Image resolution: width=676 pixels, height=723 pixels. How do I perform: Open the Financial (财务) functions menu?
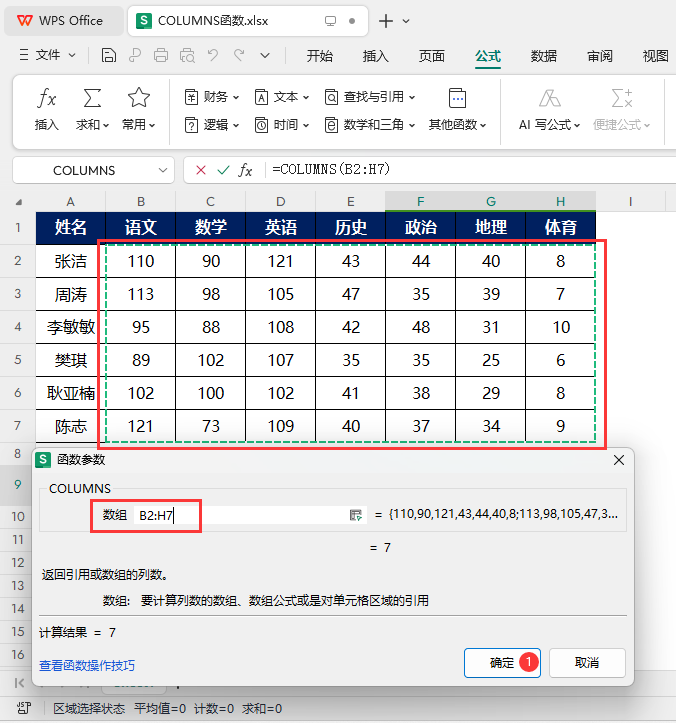(x=211, y=97)
